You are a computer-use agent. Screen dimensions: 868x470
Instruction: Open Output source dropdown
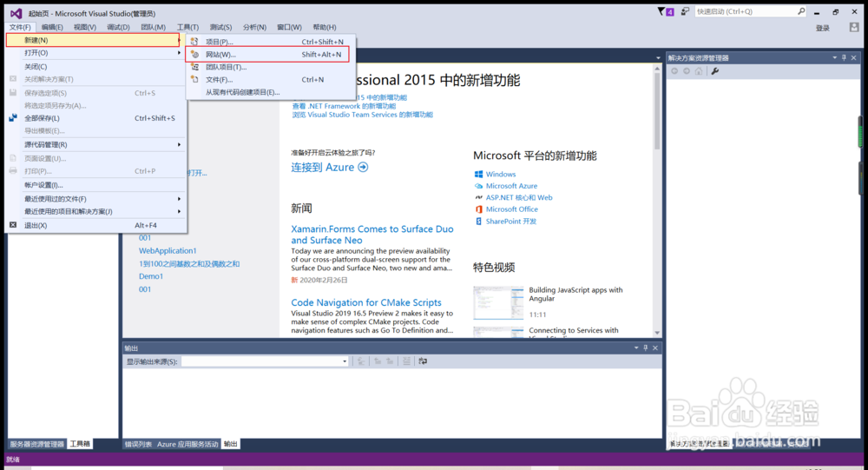pyautogui.click(x=345, y=361)
